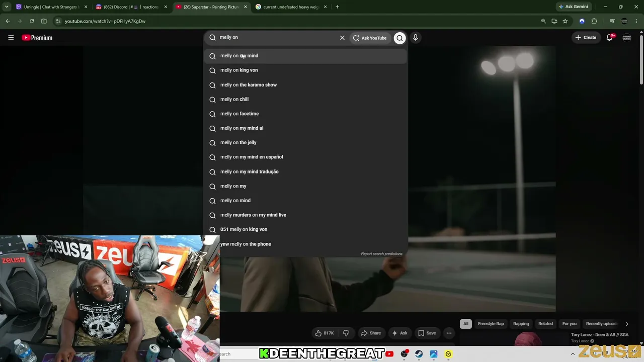
Task: Open YouTube notifications bell
Action: (610, 38)
